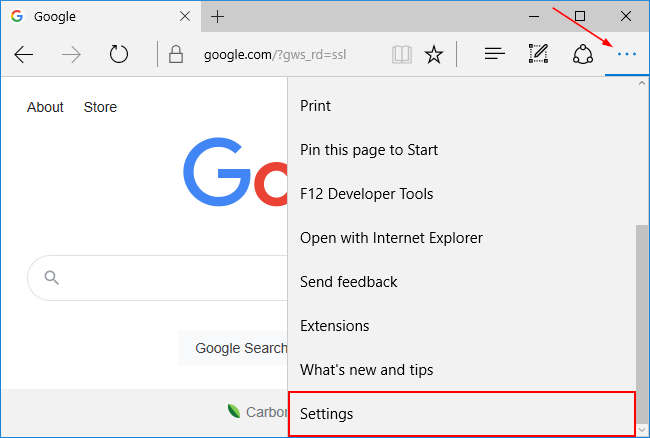This screenshot has height=438, width=650.
Task: Click the padlock site security icon
Action: [176, 54]
